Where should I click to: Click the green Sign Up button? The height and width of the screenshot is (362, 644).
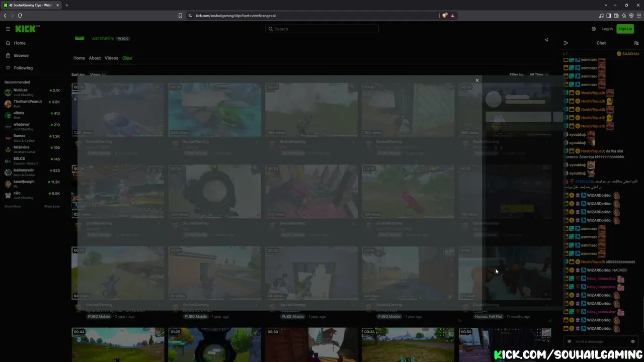(625, 29)
